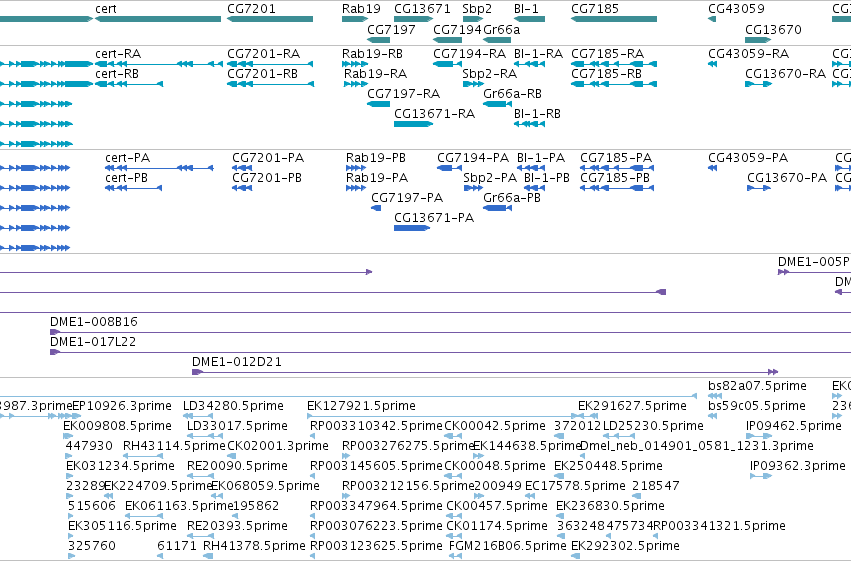Select the Bl-1-RB transcript label
The image size is (851, 561).
(537, 113)
